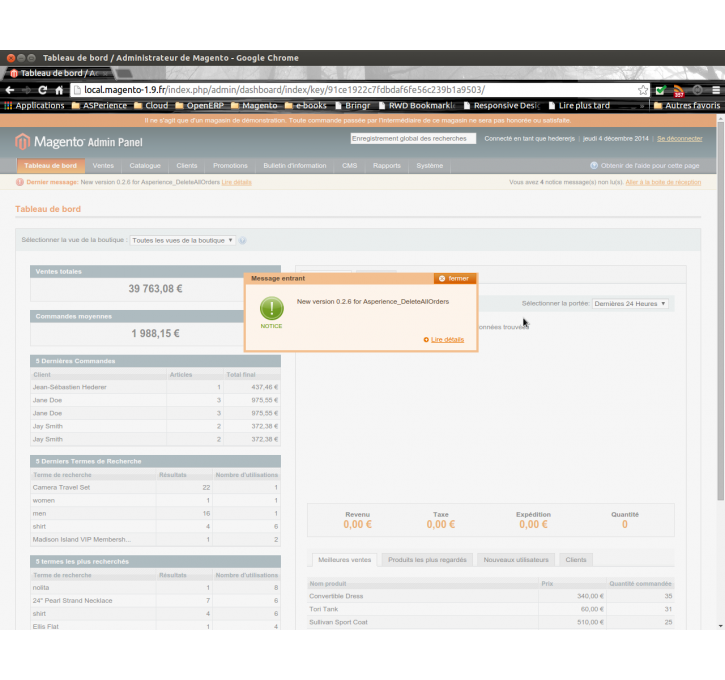Image resolution: width=725 pixels, height=680 pixels.
Task: Click the page vertical scrollbar
Action: pos(720,311)
